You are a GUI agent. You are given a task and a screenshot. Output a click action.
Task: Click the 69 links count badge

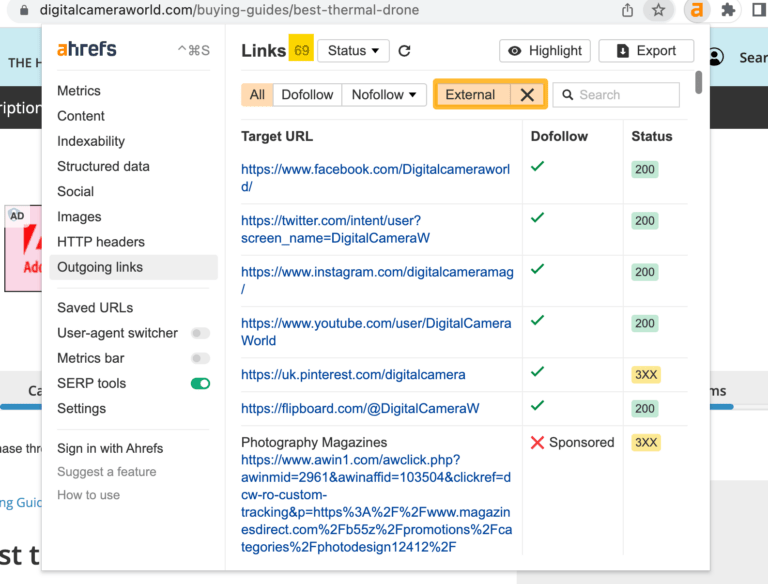301,48
